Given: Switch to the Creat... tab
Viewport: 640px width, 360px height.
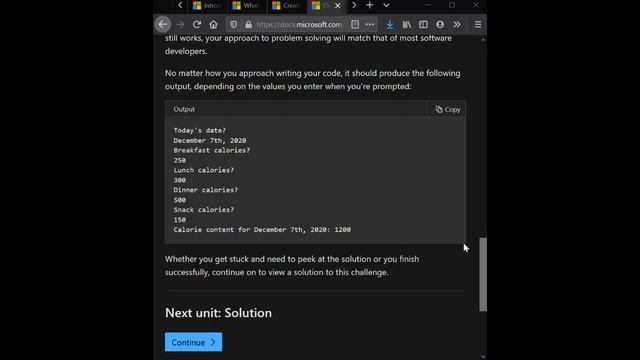Looking at the screenshot, I should pyautogui.click(x=287, y=6).
